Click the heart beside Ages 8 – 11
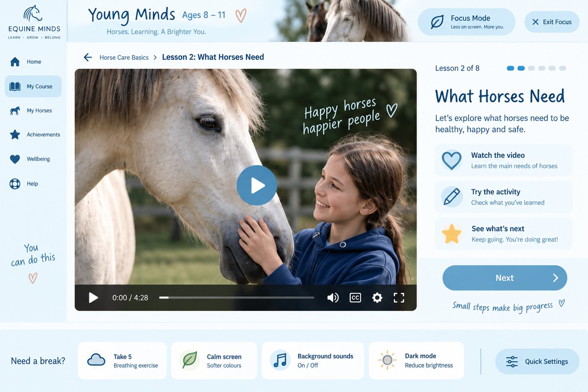588x392 pixels. point(241,16)
